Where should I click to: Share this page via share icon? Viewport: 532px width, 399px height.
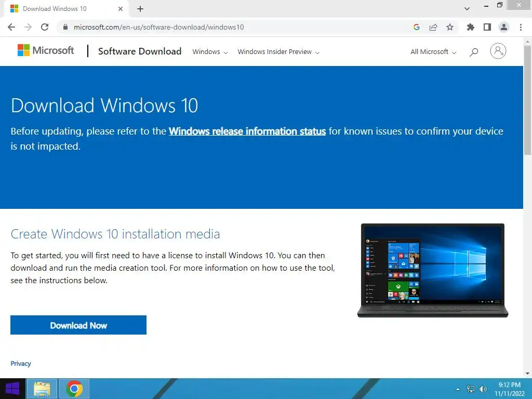pyautogui.click(x=433, y=27)
